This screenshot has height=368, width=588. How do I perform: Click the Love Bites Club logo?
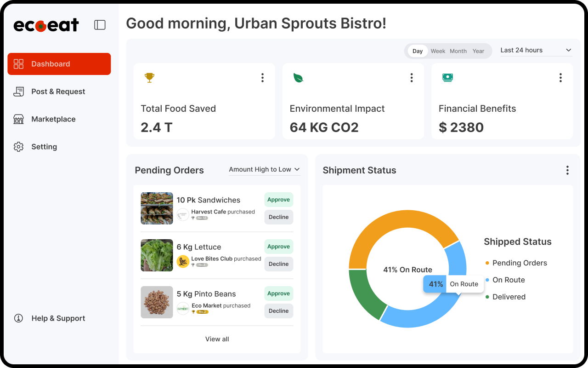(183, 261)
